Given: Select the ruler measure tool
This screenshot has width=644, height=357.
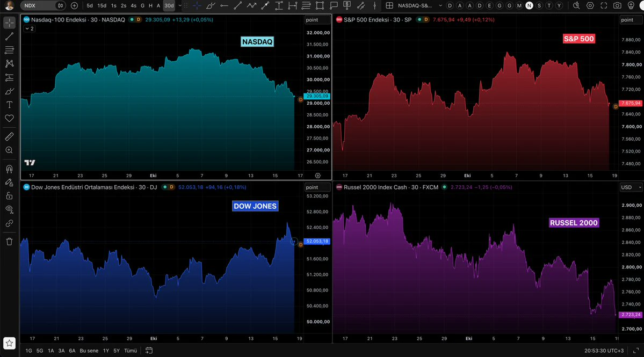Looking at the screenshot, I should [x=10, y=136].
